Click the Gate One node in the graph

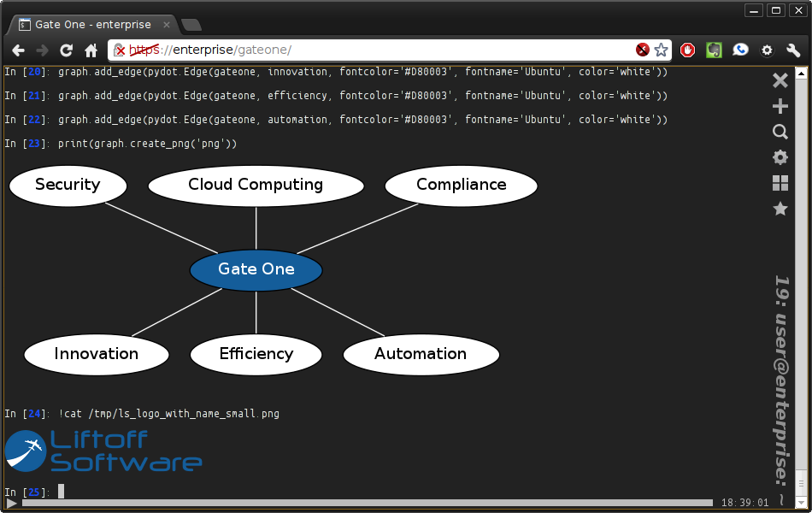coord(256,270)
